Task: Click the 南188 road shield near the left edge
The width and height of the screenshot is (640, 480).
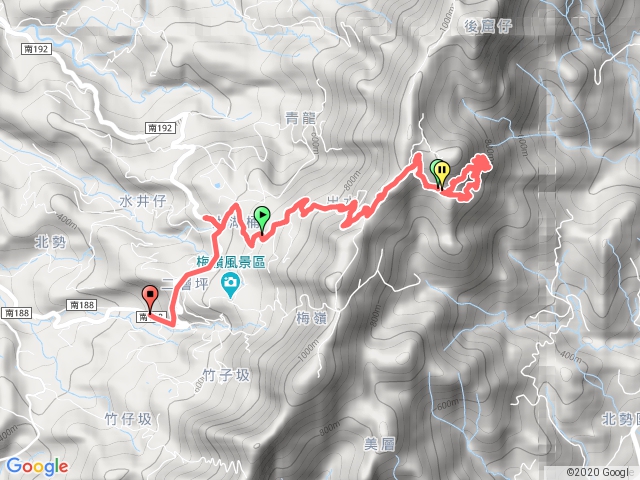Action: pos(16,313)
